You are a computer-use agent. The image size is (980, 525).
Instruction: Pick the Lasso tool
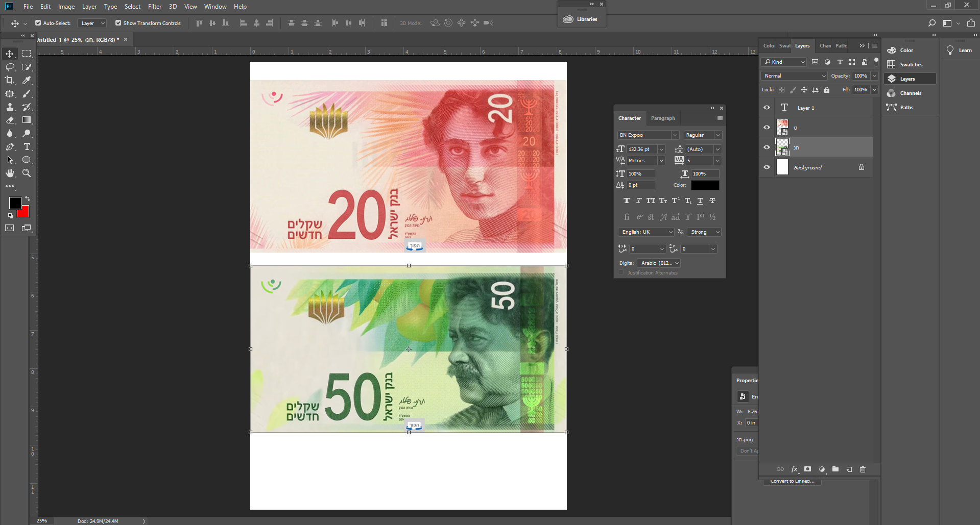(10, 67)
